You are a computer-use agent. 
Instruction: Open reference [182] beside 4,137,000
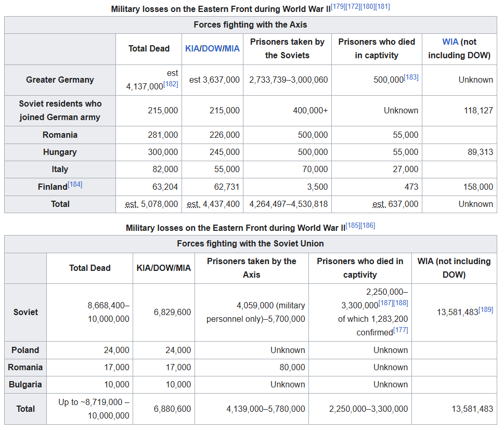(171, 84)
